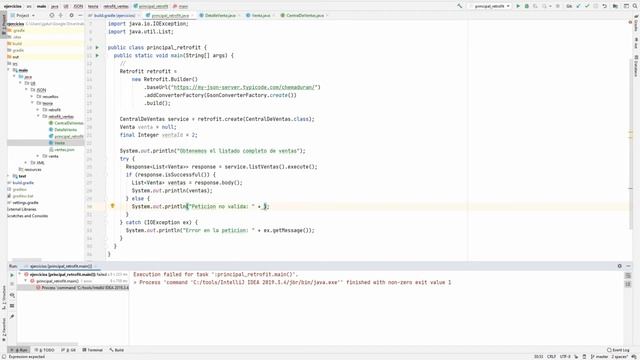Open the Project Structure icon in toolbar
This screenshot has height=360, width=640.
pos(615,6)
